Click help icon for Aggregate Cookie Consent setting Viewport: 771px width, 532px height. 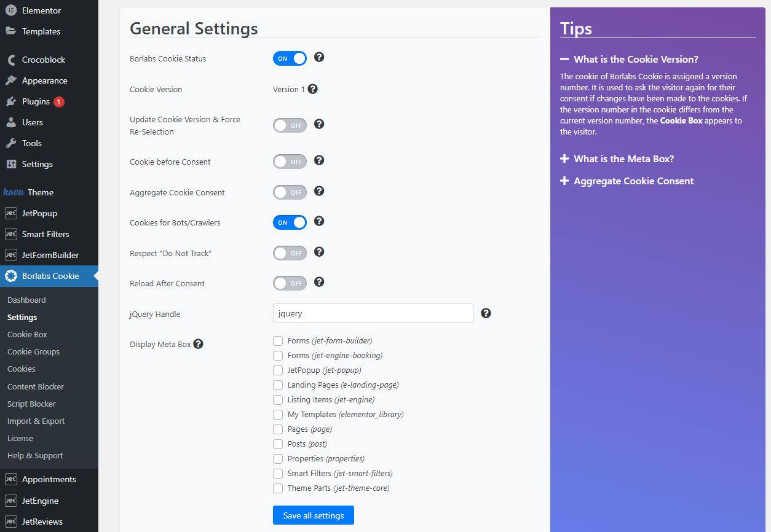pyautogui.click(x=319, y=191)
